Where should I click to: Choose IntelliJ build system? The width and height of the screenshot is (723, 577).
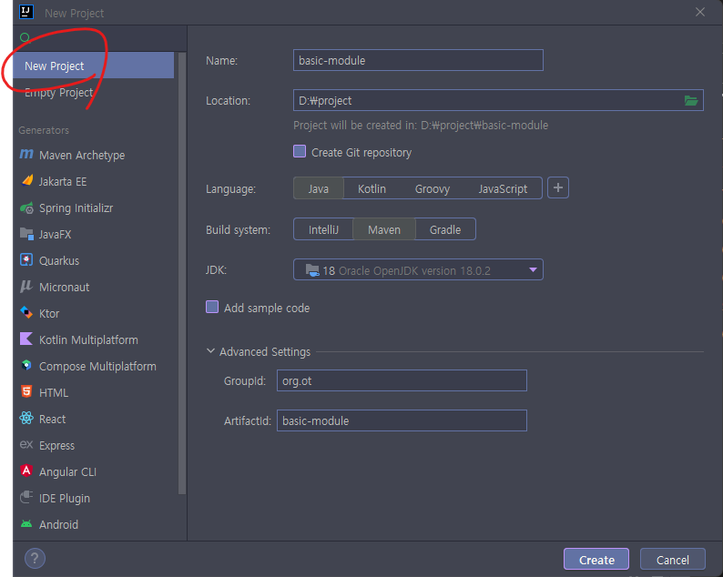click(x=323, y=229)
